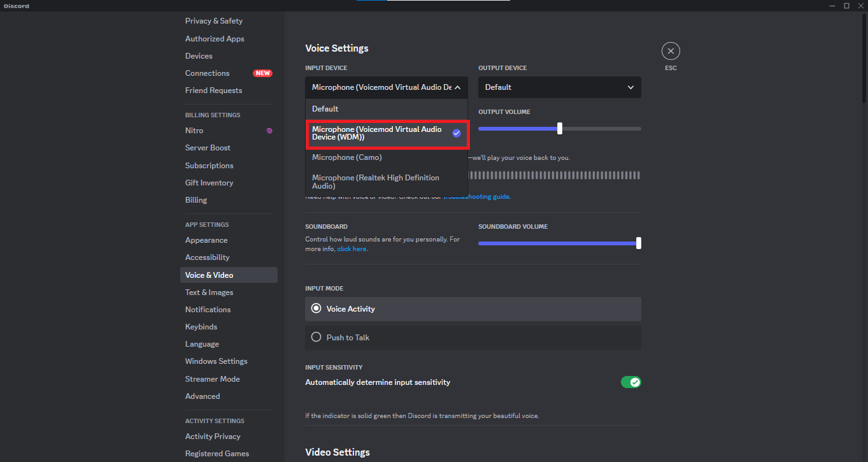868x462 pixels.
Task: Choose Microphone (Camo) from the list
Action: (347, 157)
